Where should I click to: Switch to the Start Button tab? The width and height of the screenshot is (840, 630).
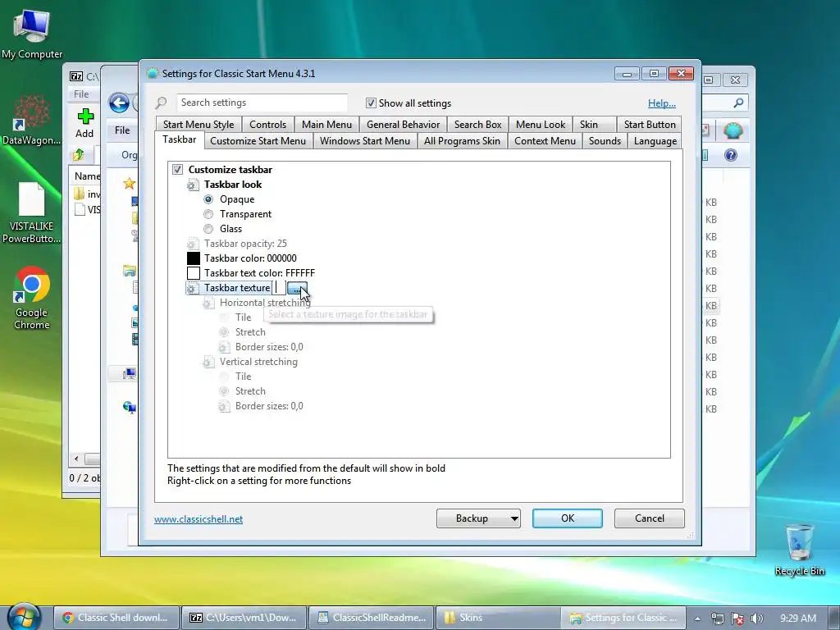650,125
